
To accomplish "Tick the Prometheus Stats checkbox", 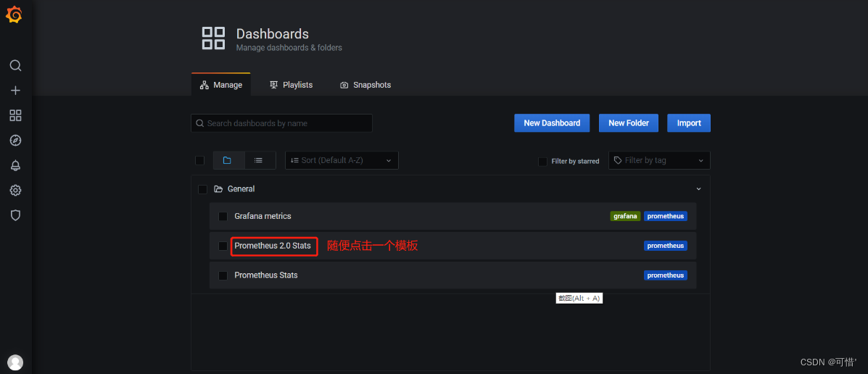I will [x=223, y=275].
